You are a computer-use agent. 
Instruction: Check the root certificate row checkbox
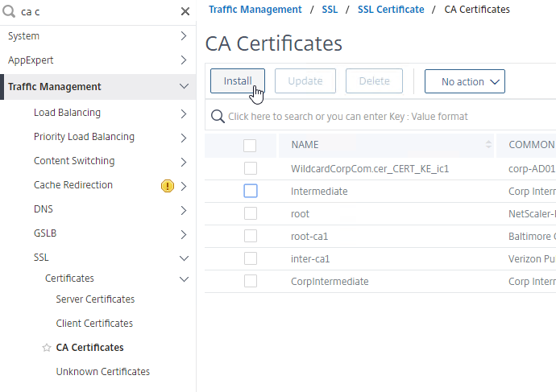251,213
